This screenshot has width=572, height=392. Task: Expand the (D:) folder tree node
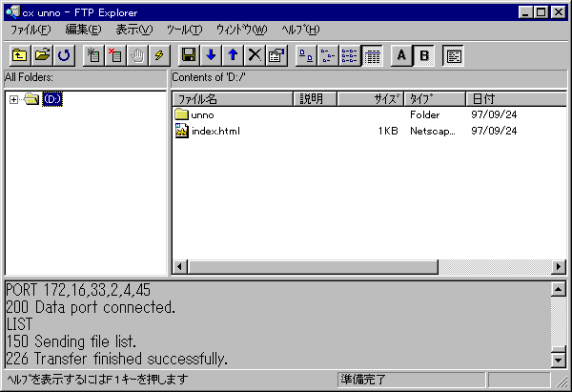[x=13, y=99]
